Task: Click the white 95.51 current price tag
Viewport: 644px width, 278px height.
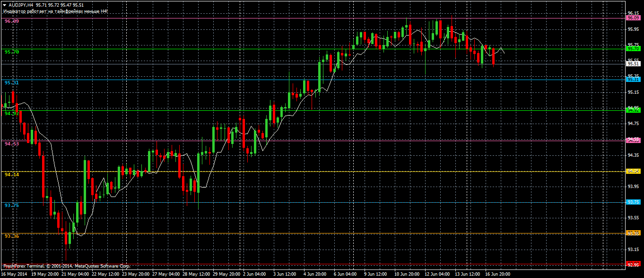Action: 633,63
